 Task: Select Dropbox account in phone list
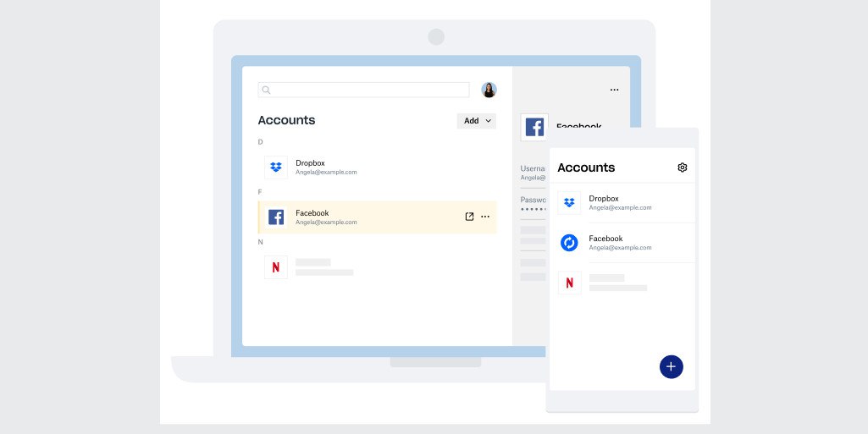click(622, 203)
